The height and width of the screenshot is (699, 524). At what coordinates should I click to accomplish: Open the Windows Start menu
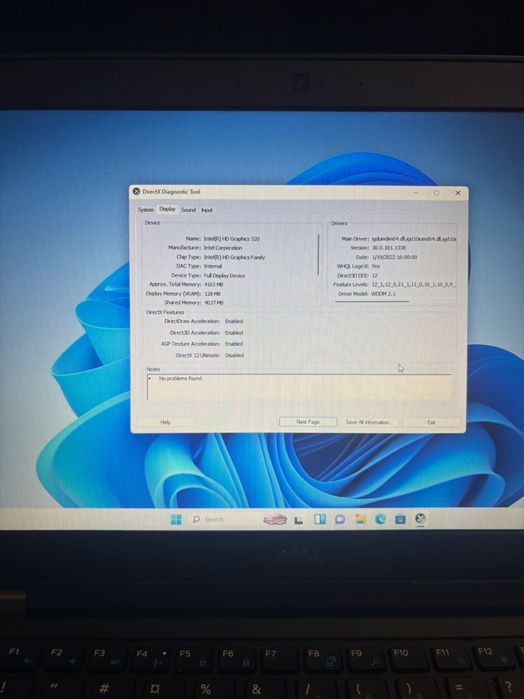pos(176,519)
